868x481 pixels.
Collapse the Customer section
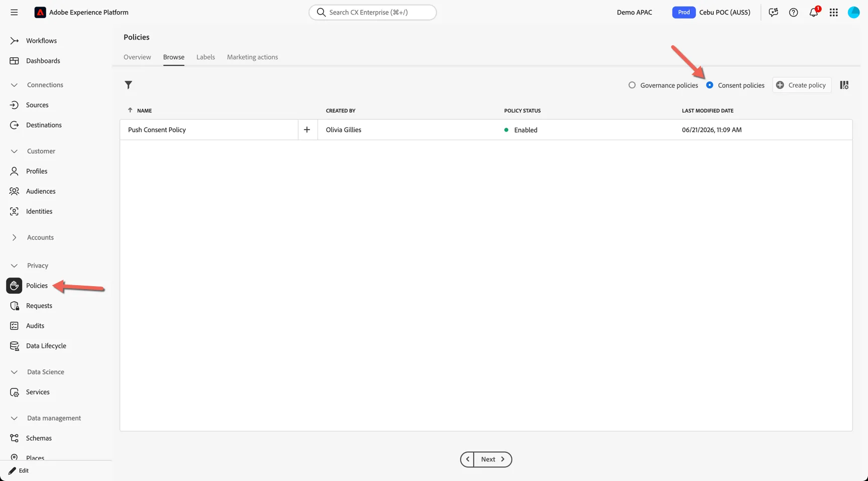pos(14,151)
